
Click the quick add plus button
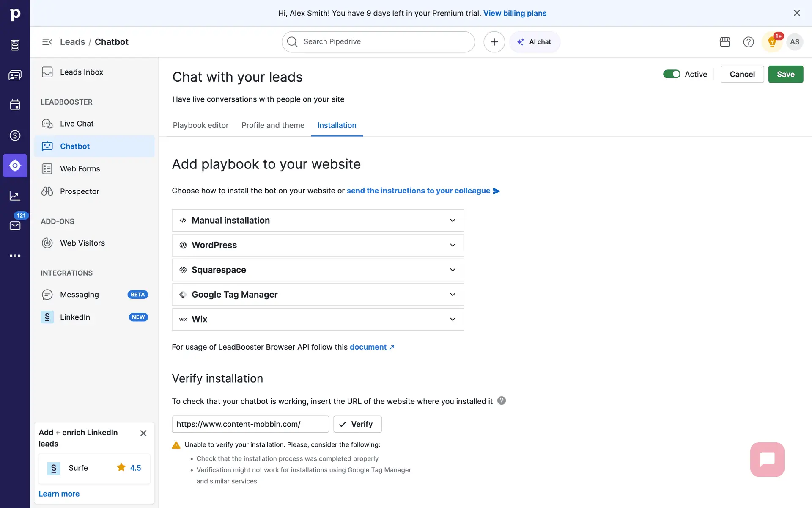pos(494,42)
